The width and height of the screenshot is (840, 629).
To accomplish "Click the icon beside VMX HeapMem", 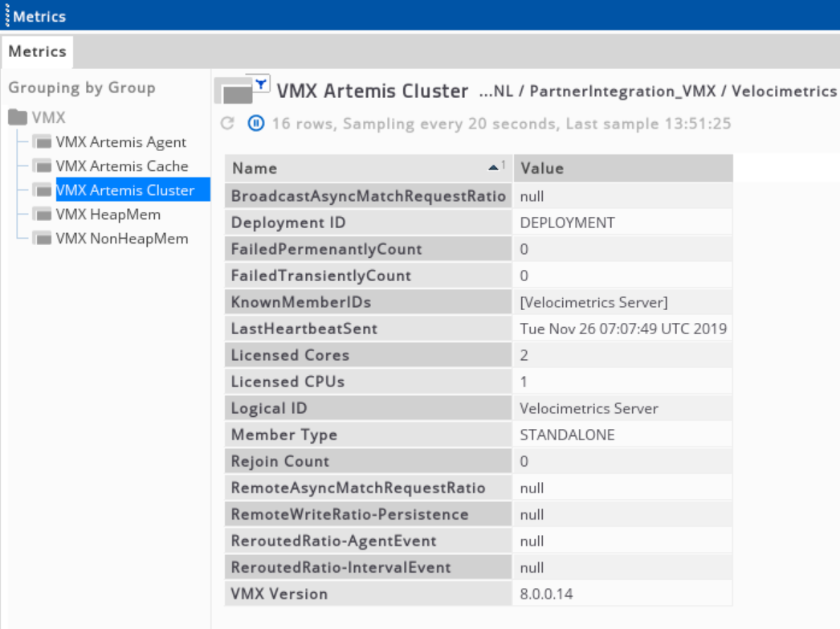I will click(x=43, y=214).
